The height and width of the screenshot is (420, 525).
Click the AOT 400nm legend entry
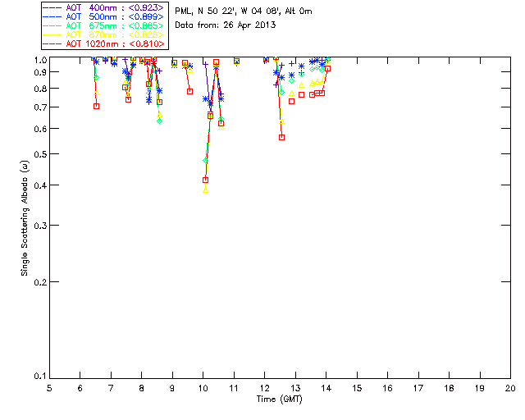click(104, 7)
